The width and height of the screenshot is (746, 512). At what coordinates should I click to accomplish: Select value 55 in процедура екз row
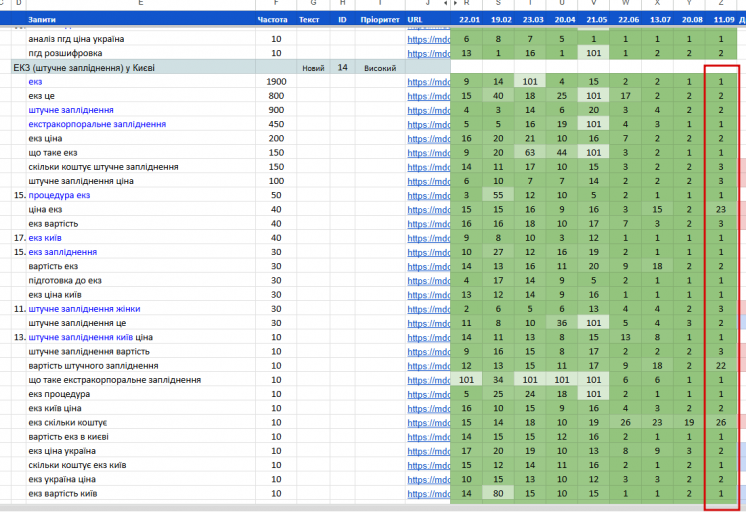click(498, 195)
